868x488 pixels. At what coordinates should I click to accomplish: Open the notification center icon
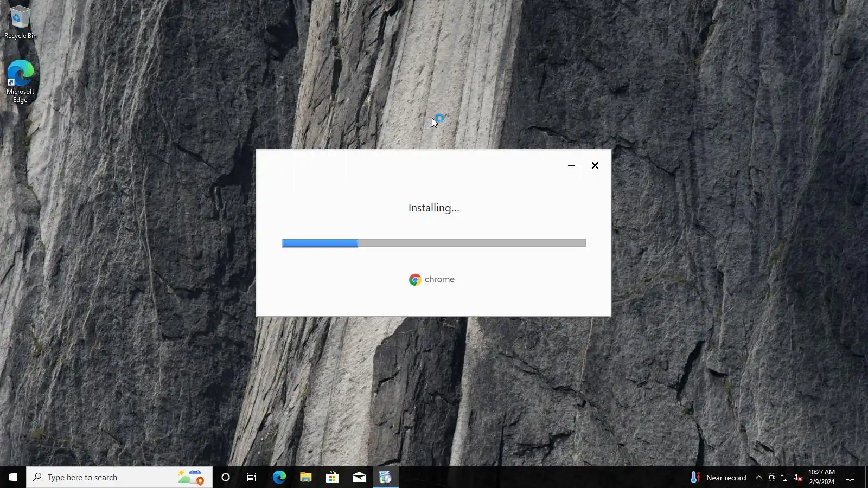point(850,477)
